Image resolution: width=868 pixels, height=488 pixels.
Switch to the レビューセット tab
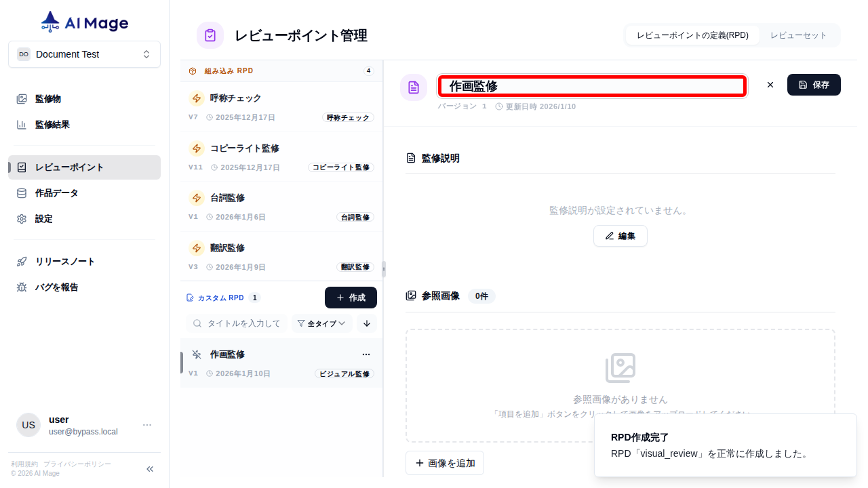pos(799,35)
